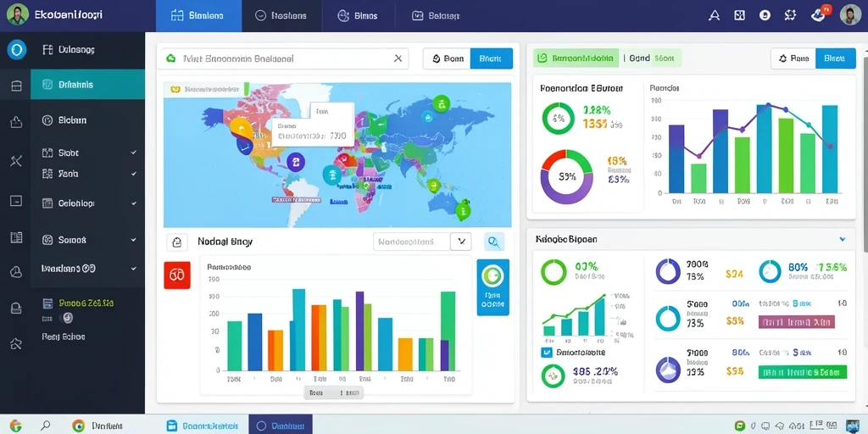Open the crossed tools icon in the sidebar
The image size is (868, 434).
tap(16, 161)
